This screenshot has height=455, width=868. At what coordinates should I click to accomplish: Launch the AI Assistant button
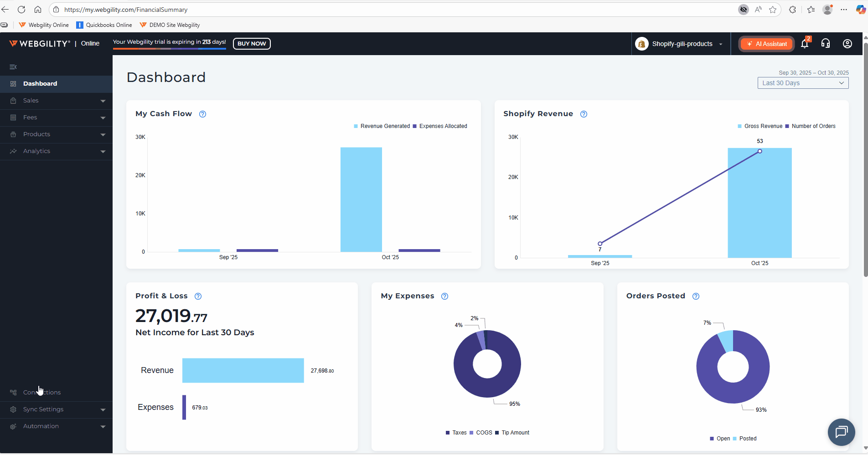(x=767, y=44)
